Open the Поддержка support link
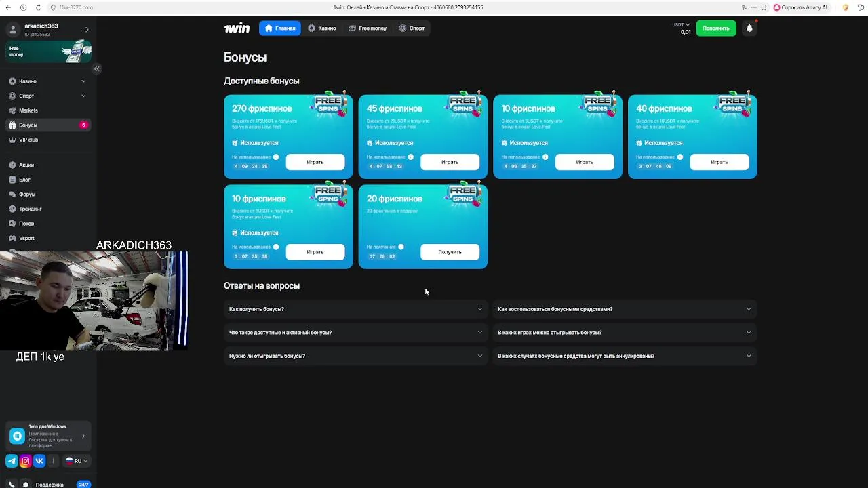868x488 pixels. 50,485
